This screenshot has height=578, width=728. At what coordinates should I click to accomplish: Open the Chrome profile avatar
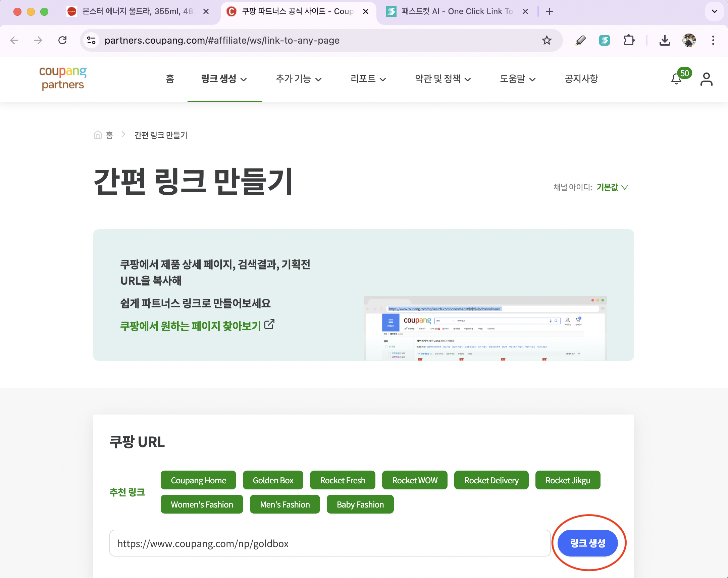(689, 41)
